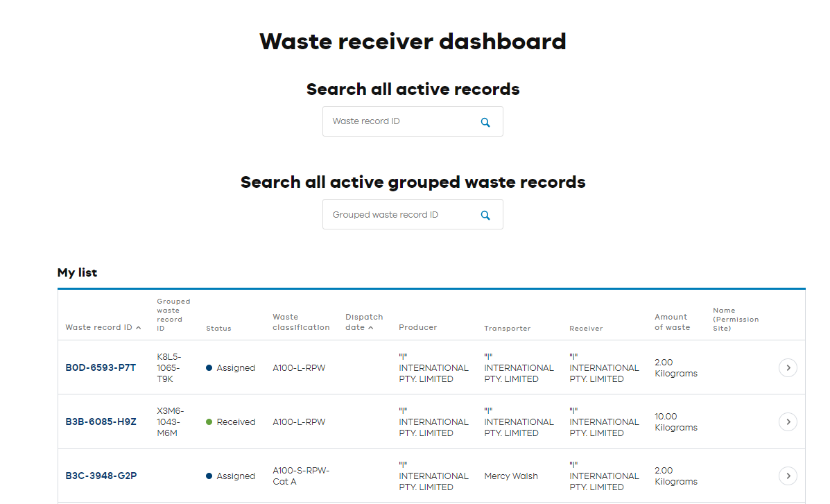Image resolution: width=830 pixels, height=504 pixels.
Task: Click the Grouped waste record ID column header
Action: 173,315
